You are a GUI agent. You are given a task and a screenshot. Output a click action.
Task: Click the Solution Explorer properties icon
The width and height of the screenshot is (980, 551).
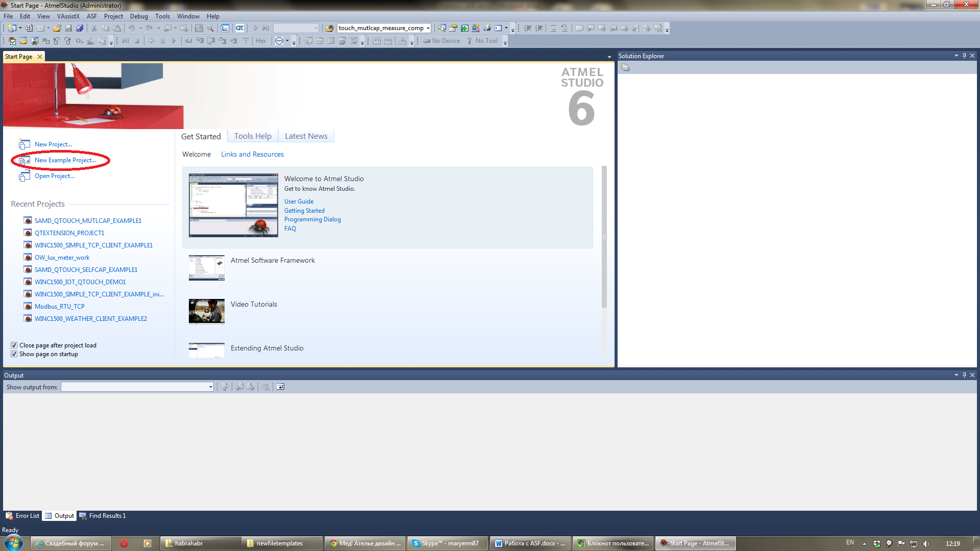click(625, 67)
